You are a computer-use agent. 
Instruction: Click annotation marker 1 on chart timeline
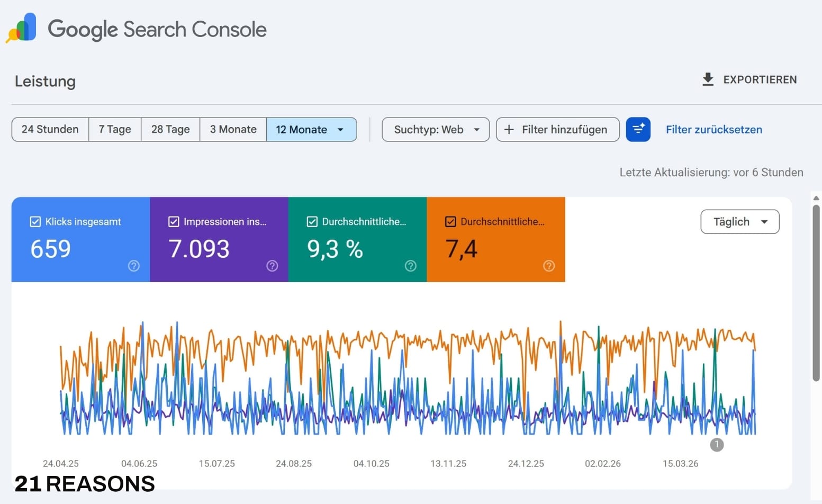click(x=717, y=445)
